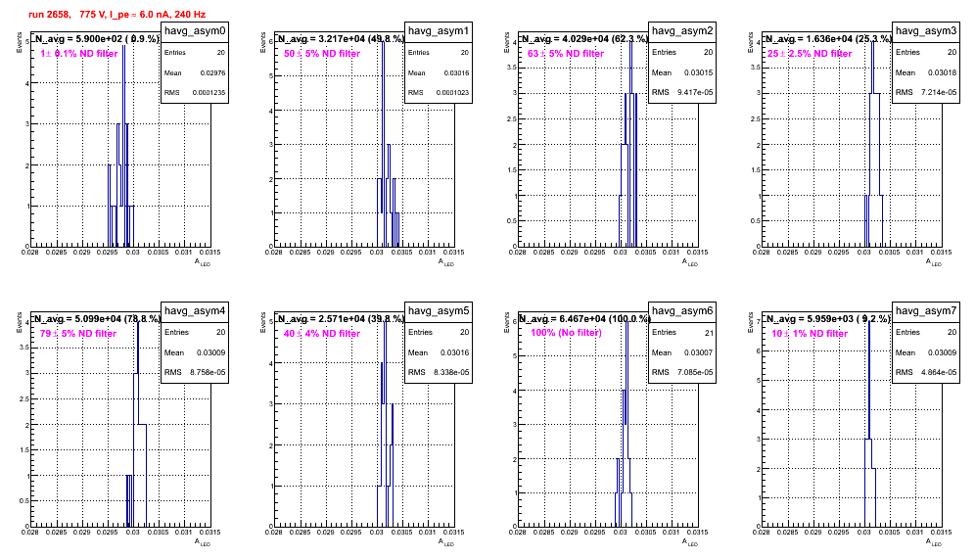Image resolution: width=975 pixels, height=560 pixels.
Task: Click the '25± 2.5% ND filter' label
Action: coord(810,54)
